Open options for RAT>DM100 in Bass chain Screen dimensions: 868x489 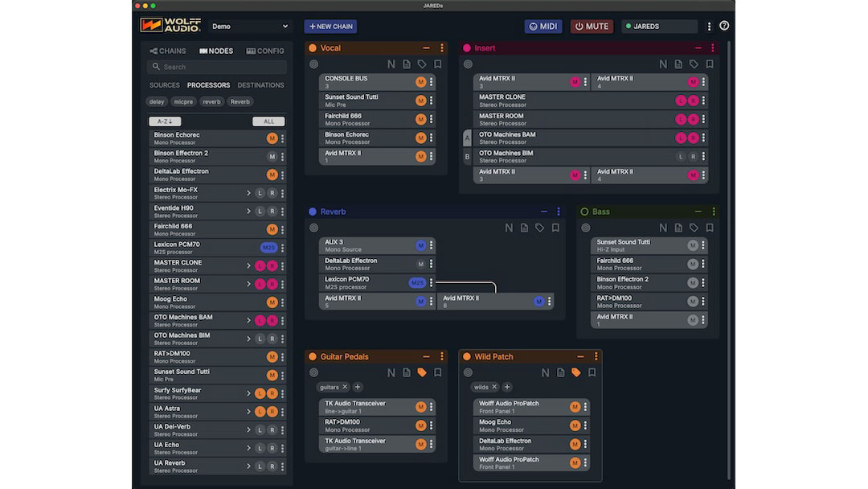[703, 302]
